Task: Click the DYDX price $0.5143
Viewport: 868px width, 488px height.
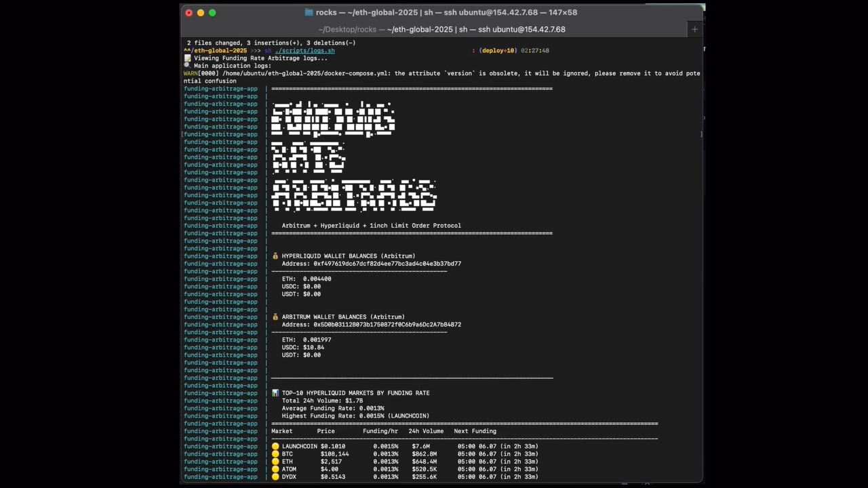Action: pyautogui.click(x=333, y=477)
